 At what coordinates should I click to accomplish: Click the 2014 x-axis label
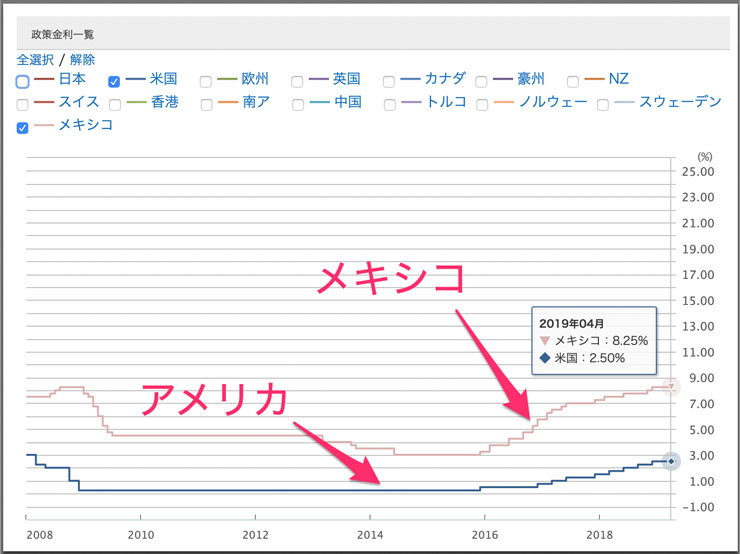pyautogui.click(x=370, y=535)
